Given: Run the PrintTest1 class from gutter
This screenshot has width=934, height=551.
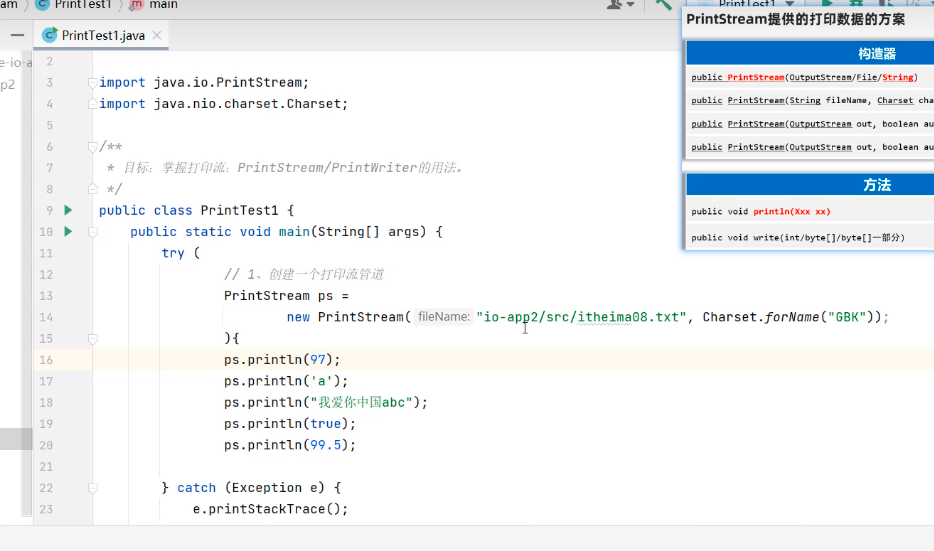Looking at the screenshot, I should pyautogui.click(x=68, y=210).
